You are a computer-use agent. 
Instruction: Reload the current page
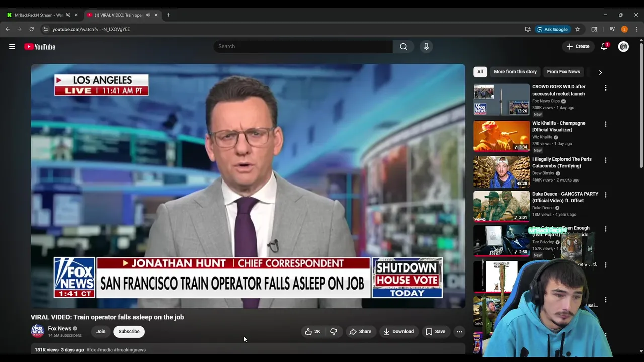point(31,29)
